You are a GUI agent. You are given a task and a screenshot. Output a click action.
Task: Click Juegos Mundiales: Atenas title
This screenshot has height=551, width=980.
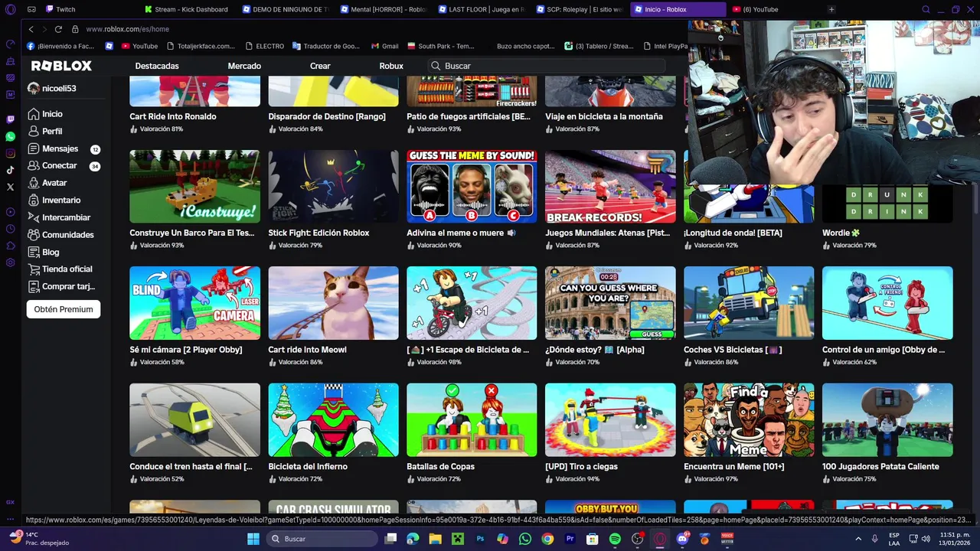pyautogui.click(x=608, y=233)
